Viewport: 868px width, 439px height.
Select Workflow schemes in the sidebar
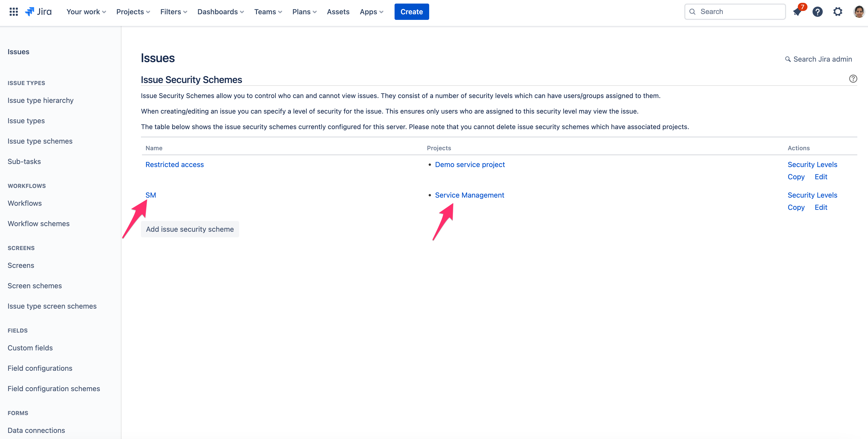[38, 224]
